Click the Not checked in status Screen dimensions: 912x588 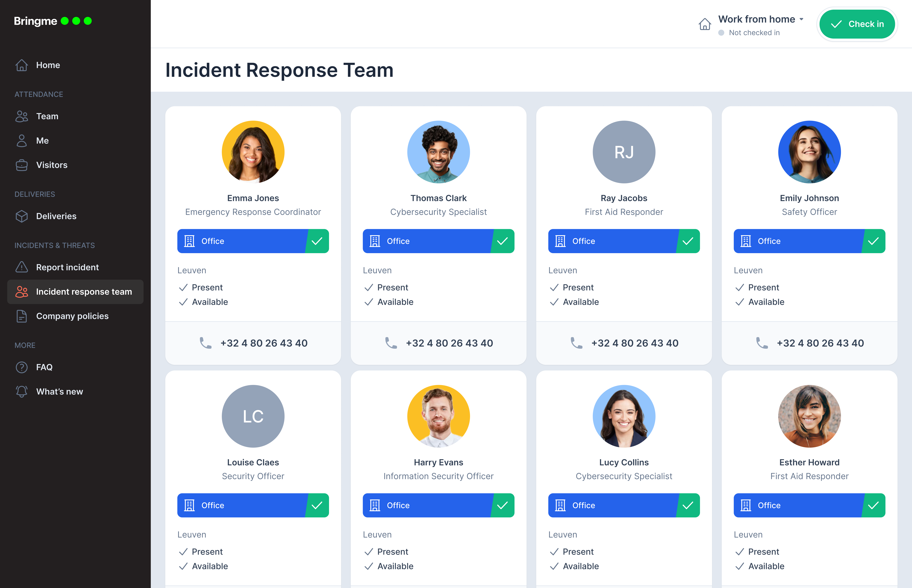[749, 33]
